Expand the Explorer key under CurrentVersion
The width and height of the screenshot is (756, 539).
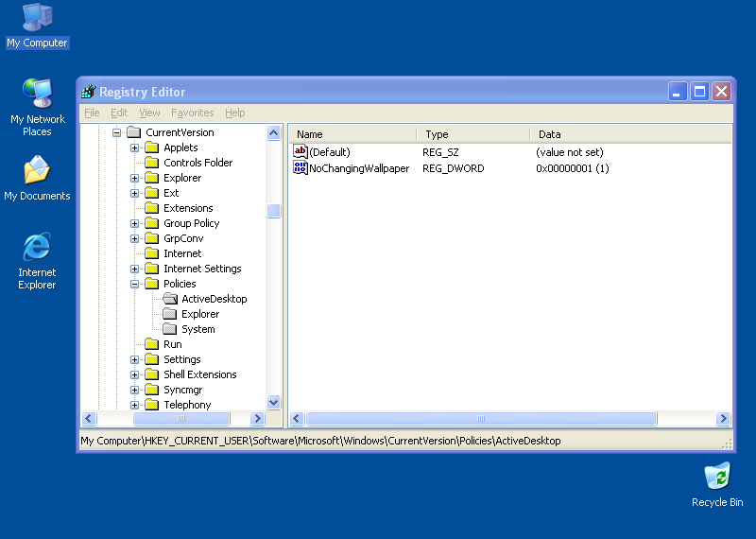(x=134, y=178)
